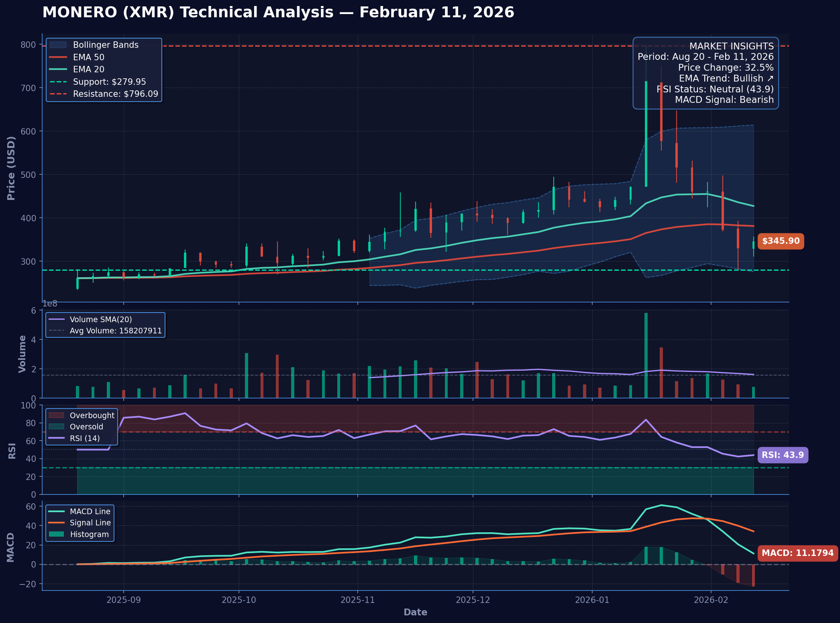
Task: Click the EMA 50 legend entry
Action: coord(88,57)
